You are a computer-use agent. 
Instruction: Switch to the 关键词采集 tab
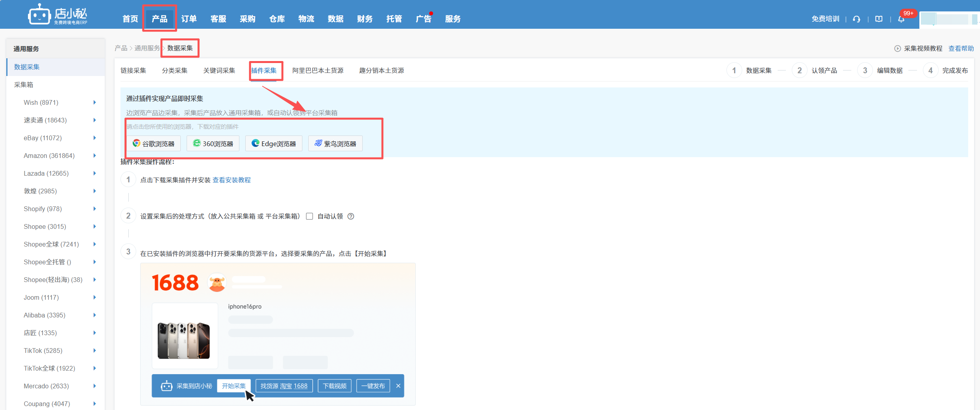coord(219,70)
